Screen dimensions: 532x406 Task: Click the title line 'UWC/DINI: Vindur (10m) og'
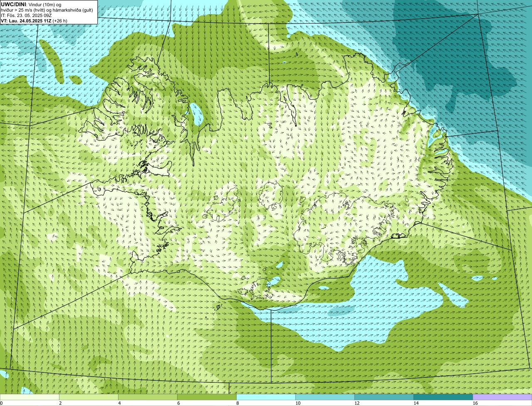tap(31, 4)
